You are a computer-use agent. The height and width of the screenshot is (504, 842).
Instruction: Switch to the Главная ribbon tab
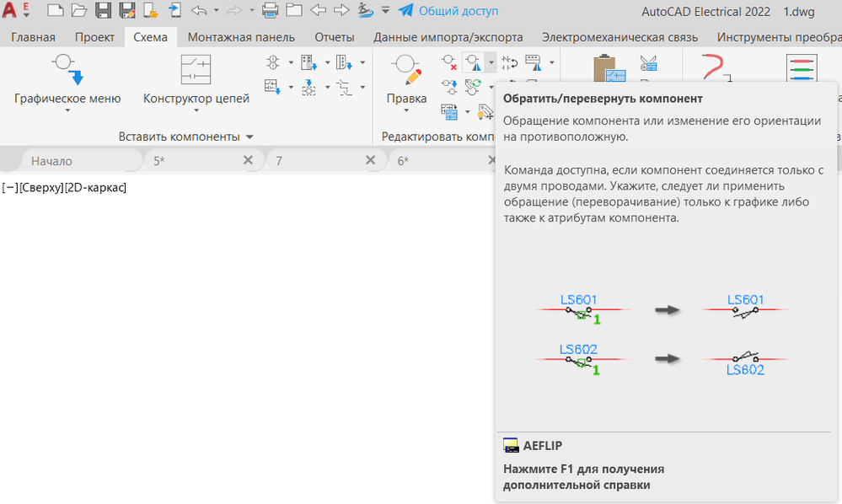click(x=34, y=37)
